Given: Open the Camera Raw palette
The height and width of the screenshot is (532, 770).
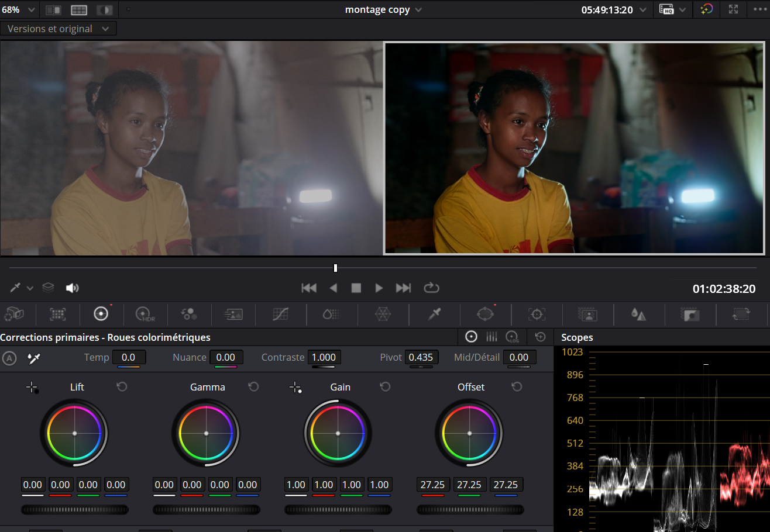Looking at the screenshot, I should coord(14,315).
